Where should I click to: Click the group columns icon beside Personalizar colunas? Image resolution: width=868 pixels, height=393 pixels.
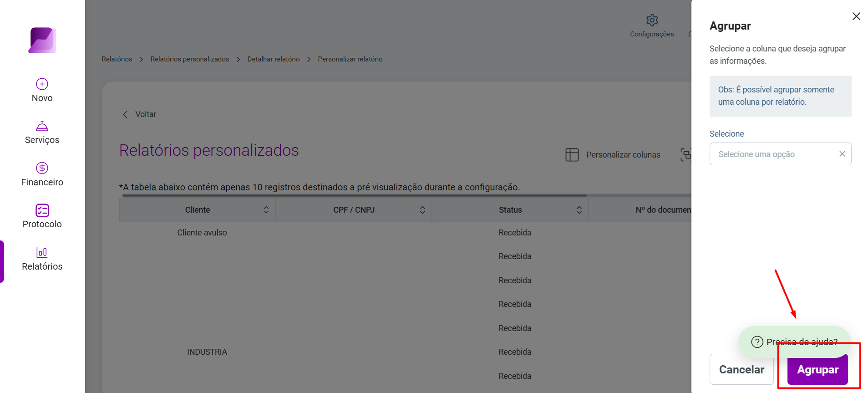685,155
